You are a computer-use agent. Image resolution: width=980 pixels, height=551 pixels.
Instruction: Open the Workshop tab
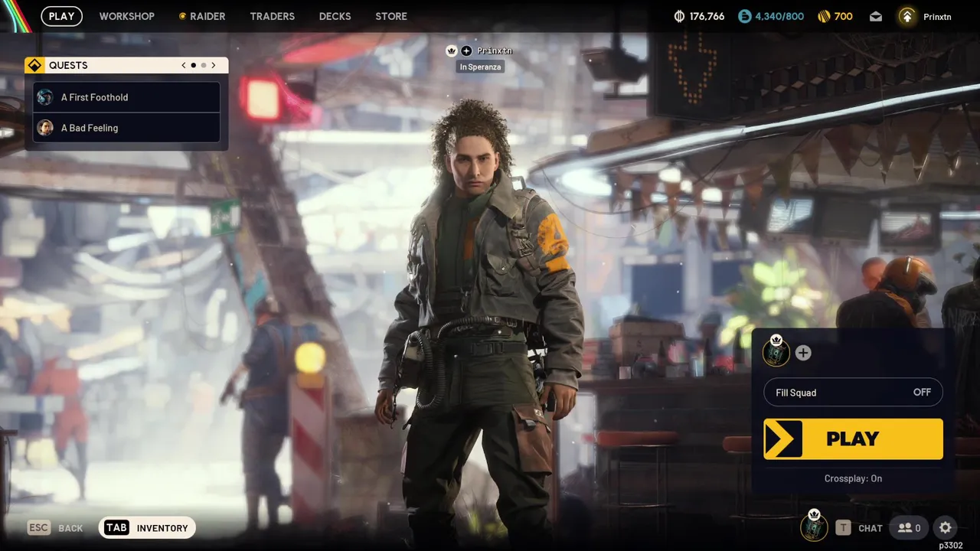(x=126, y=16)
